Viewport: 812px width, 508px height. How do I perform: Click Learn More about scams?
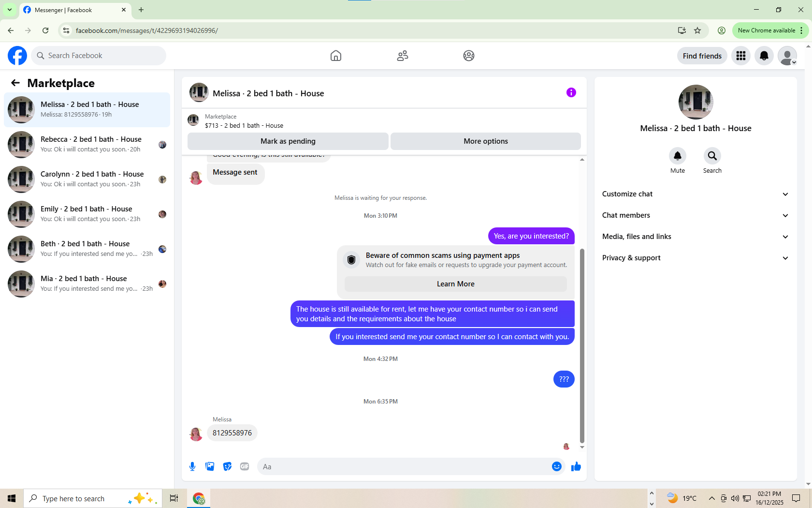456,284
